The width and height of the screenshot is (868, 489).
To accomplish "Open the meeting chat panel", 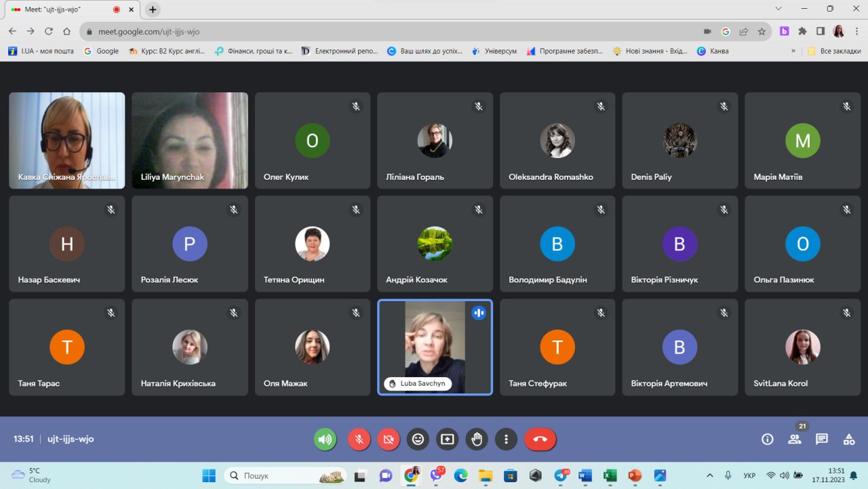I will [x=821, y=439].
